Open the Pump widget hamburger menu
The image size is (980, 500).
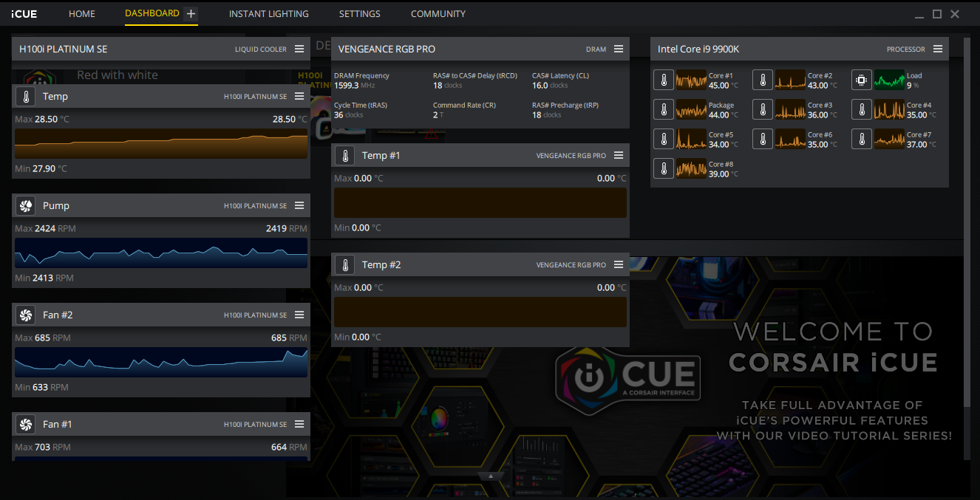pos(299,205)
